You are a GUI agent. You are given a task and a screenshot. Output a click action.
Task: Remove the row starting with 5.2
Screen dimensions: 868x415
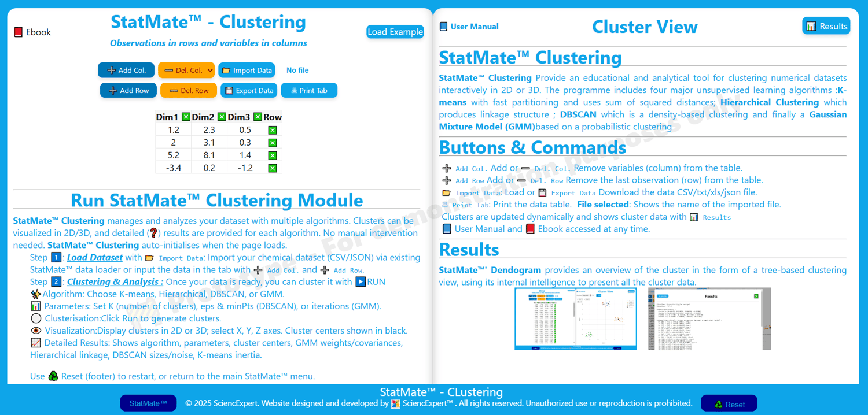pyautogui.click(x=273, y=155)
